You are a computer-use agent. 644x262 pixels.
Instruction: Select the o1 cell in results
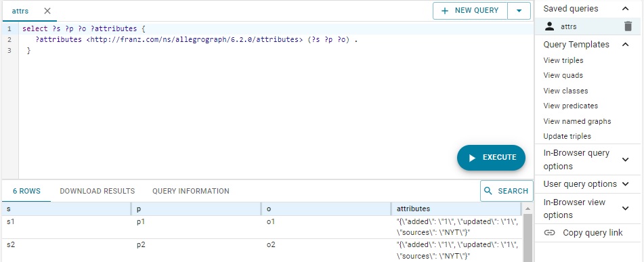coord(326,227)
